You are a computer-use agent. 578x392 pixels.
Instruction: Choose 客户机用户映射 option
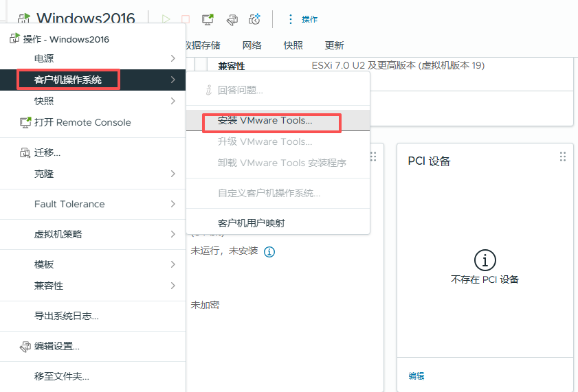coord(278,223)
